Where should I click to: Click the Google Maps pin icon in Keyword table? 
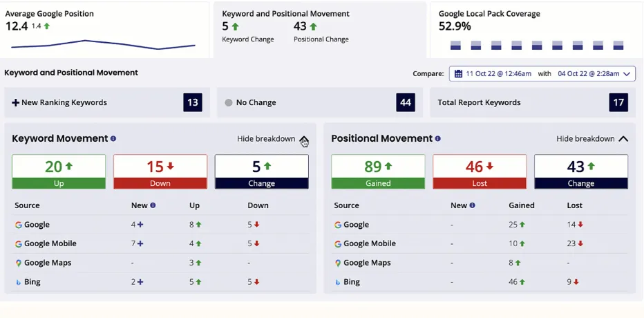tap(19, 263)
